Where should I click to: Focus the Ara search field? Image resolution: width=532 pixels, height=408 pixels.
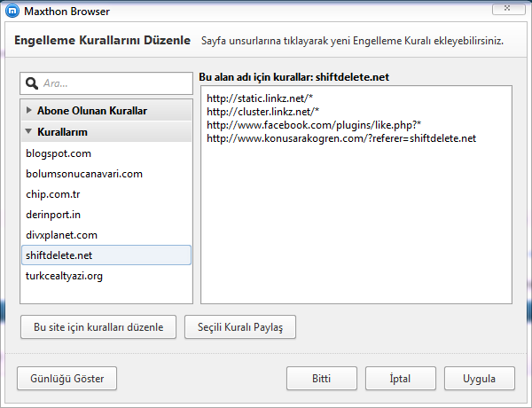(106, 83)
